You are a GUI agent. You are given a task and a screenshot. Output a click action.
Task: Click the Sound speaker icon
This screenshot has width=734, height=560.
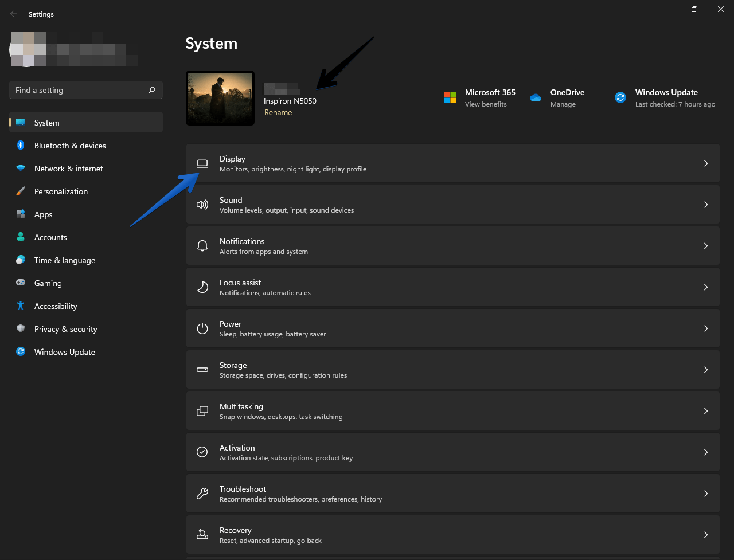pyautogui.click(x=202, y=205)
